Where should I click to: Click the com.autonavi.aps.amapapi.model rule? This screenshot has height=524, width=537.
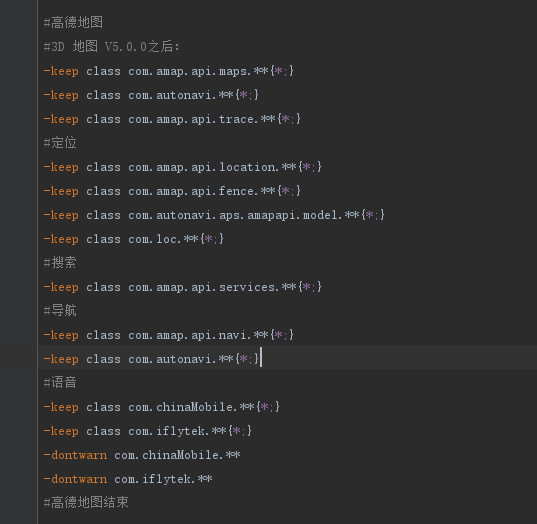point(214,215)
